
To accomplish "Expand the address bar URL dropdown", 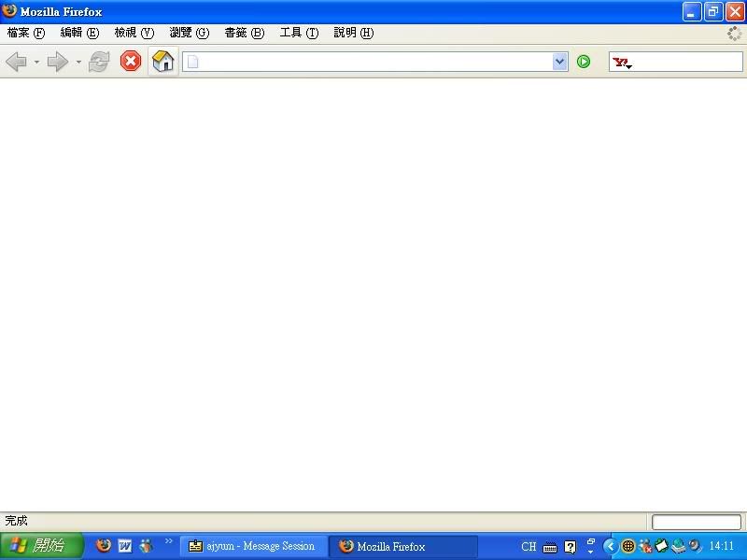I will point(559,62).
